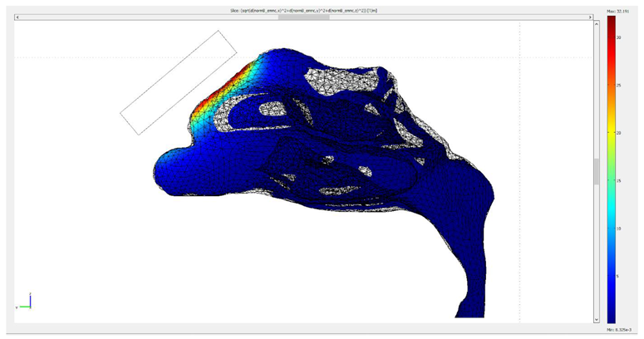Screen dimensions: 644x339
Task: Click the horizontal scrollbar left arrow
Action: (17, 17)
